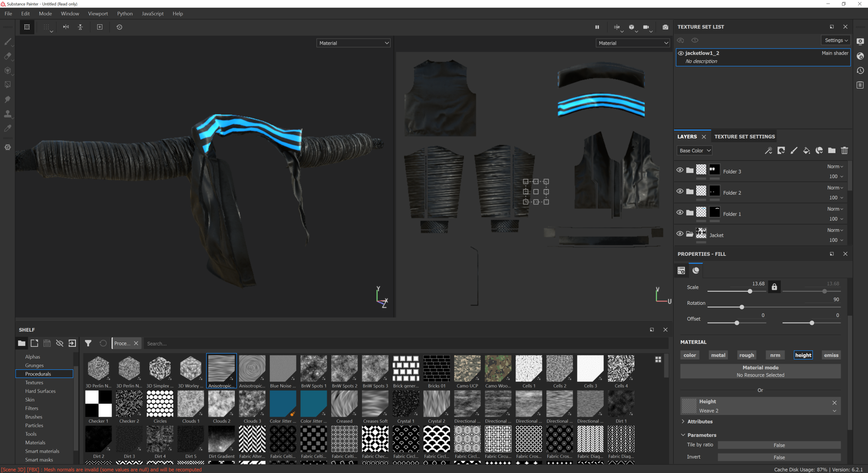Hide the Folder 2 layer
The width and height of the screenshot is (868, 473).
(680, 191)
